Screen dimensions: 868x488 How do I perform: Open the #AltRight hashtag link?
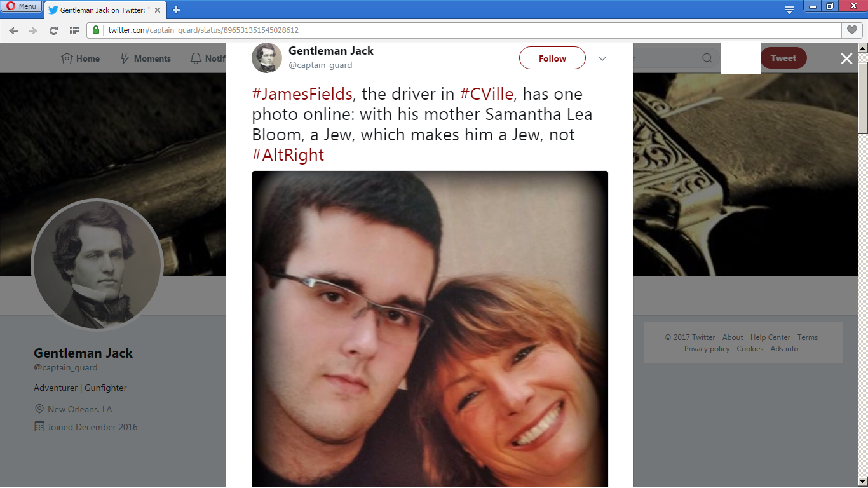tap(288, 155)
